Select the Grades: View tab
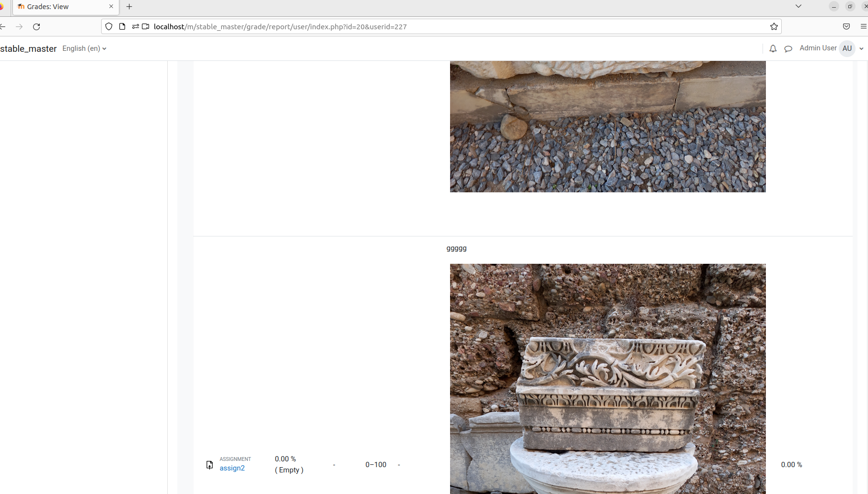 (x=65, y=7)
